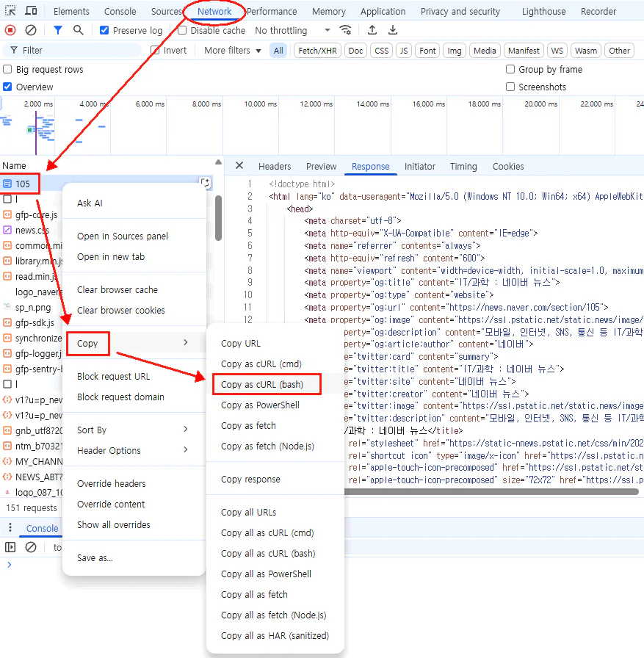Screen dimensions: 644x658
Task: Click the image icon beside sp_n.png
Action: 7,307
